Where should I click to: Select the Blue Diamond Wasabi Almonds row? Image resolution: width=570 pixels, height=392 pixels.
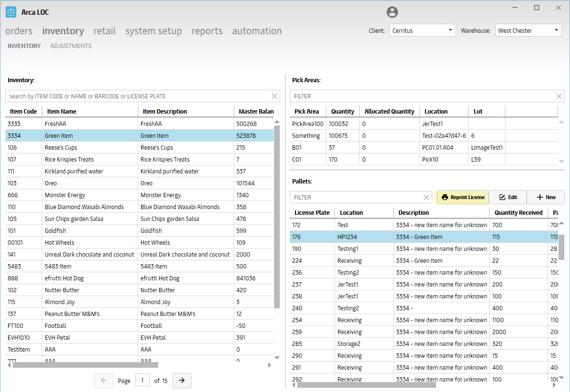tap(139, 207)
